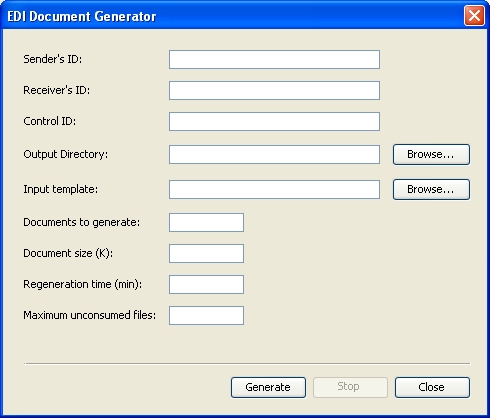This screenshot has height=418, width=490.
Task: Select the Regeneration time (min) field
Action: coord(206,284)
